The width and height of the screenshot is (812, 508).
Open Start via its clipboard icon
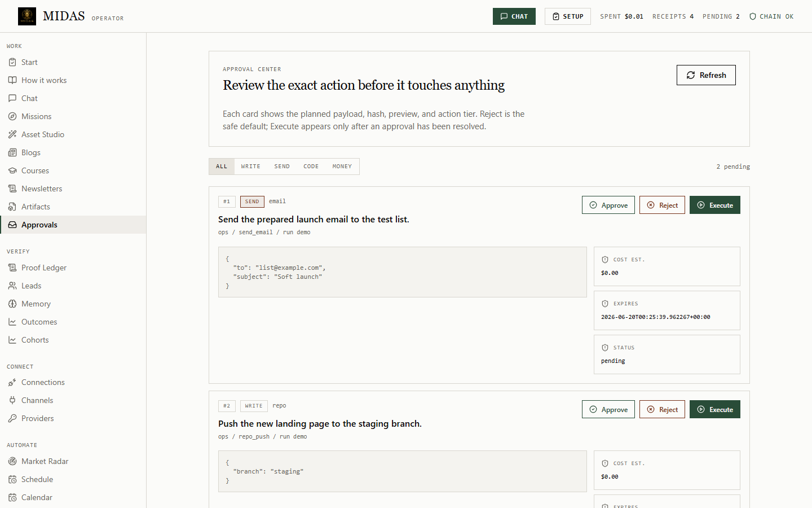coord(12,62)
